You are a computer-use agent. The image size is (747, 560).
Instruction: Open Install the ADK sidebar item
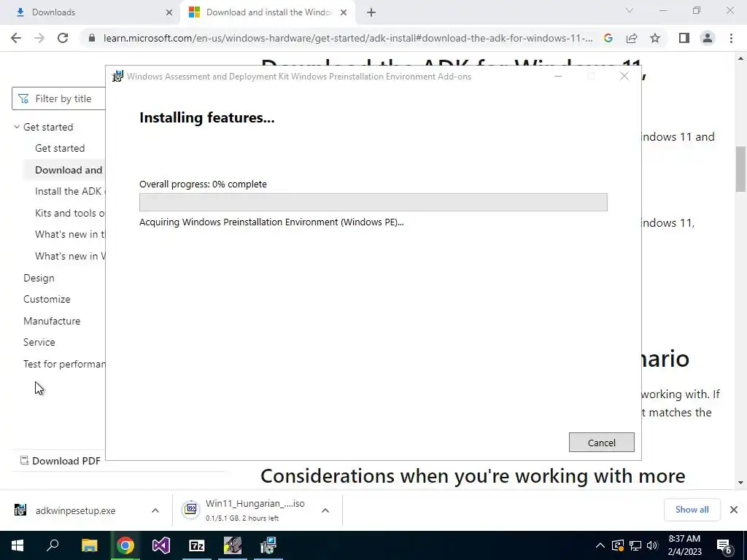click(70, 192)
